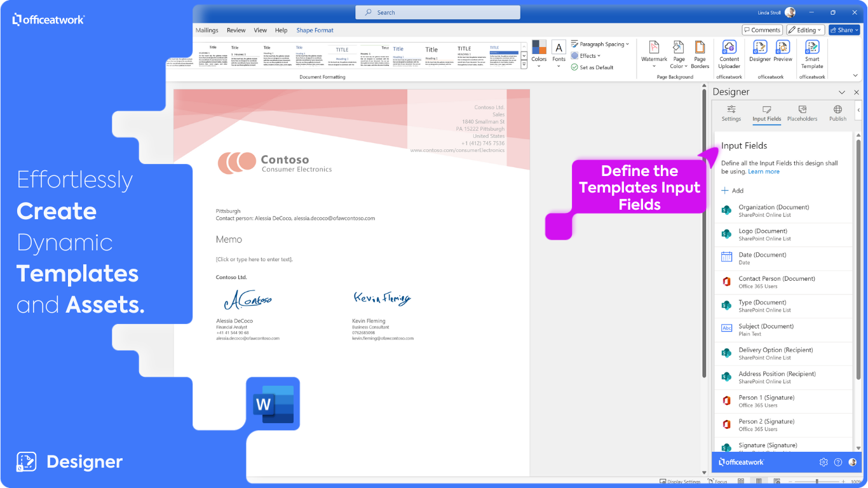Open Designer pane options chevron
Screen dimensions: 868x488
pyautogui.click(x=842, y=92)
